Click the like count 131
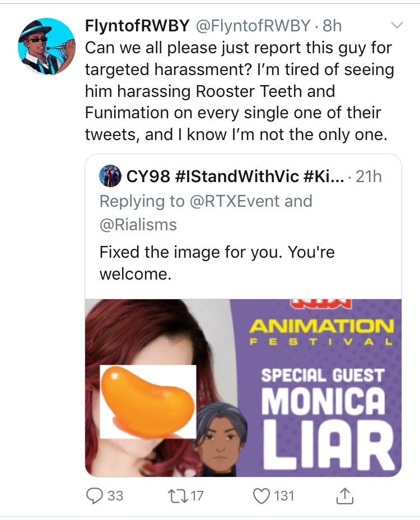This screenshot has width=420, height=520. (x=282, y=495)
